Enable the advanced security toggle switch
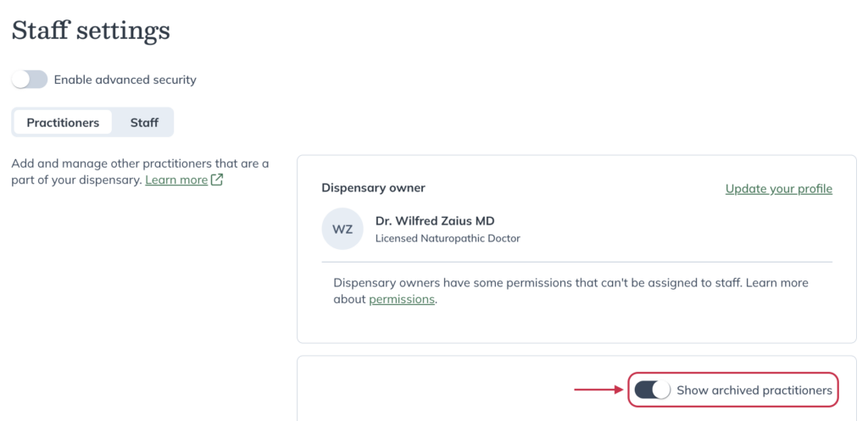 pos(30,80)
